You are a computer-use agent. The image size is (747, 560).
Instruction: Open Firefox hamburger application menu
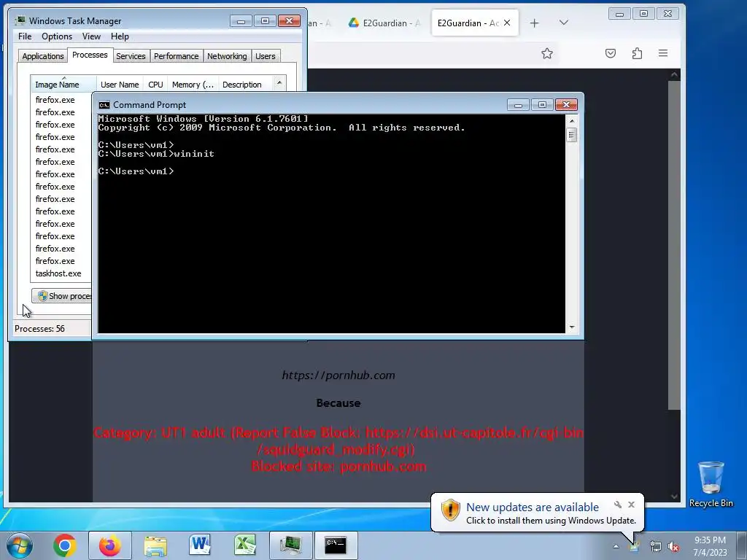tap(663, 53)
